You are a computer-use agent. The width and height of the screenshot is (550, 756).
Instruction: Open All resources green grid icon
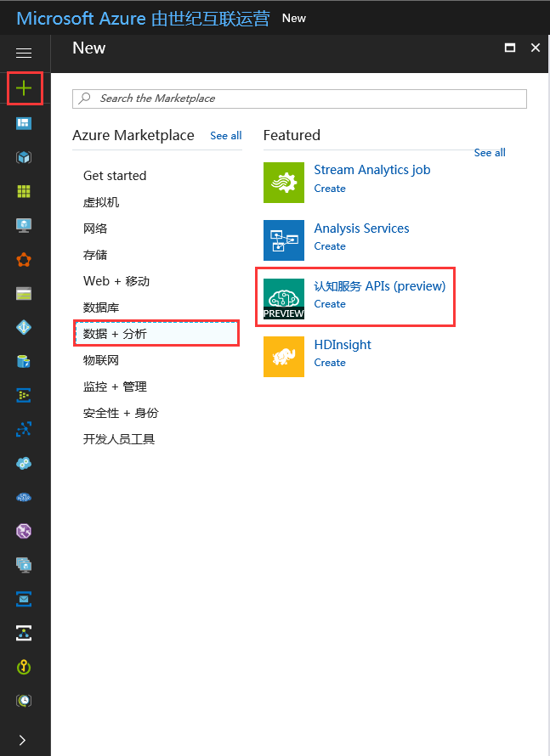click(24, 192)
